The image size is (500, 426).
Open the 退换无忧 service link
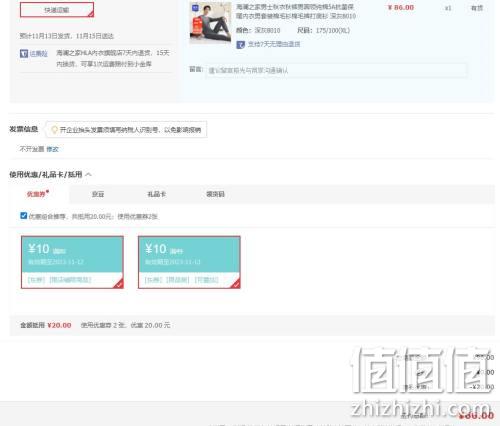click(x=39, y=53)
